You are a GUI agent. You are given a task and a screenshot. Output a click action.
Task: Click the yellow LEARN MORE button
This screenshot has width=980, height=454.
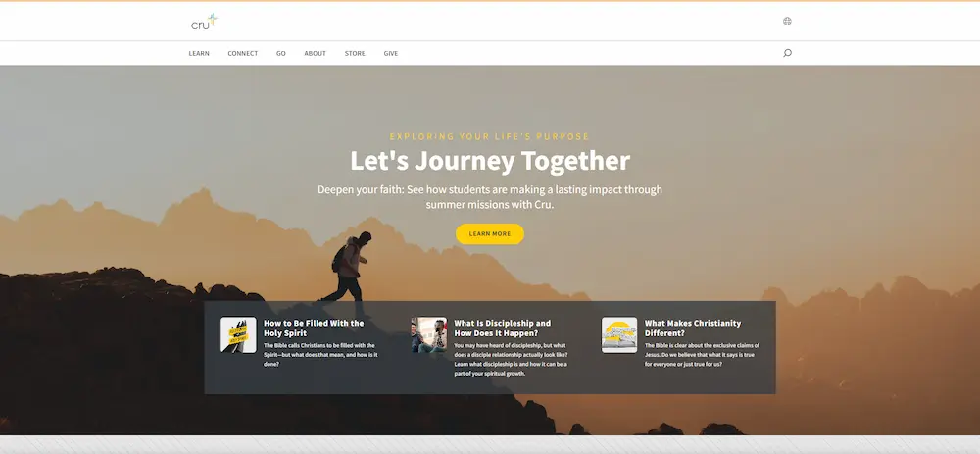click(490, 234)
